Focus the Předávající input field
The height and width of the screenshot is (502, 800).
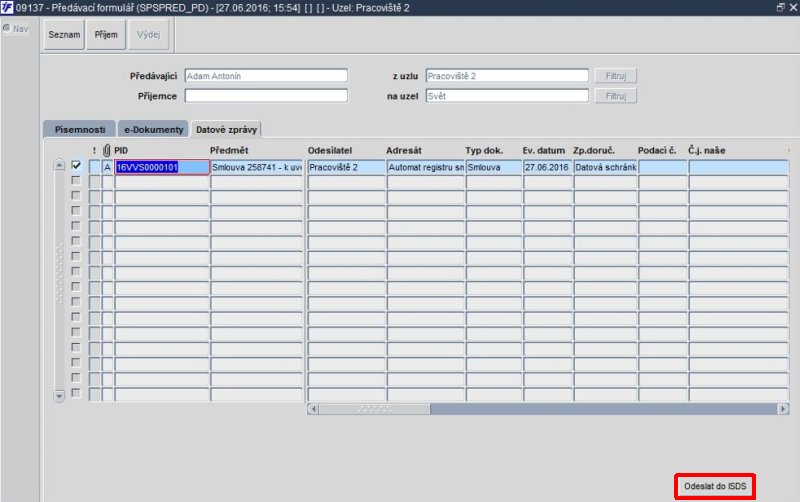click(266, 76)
